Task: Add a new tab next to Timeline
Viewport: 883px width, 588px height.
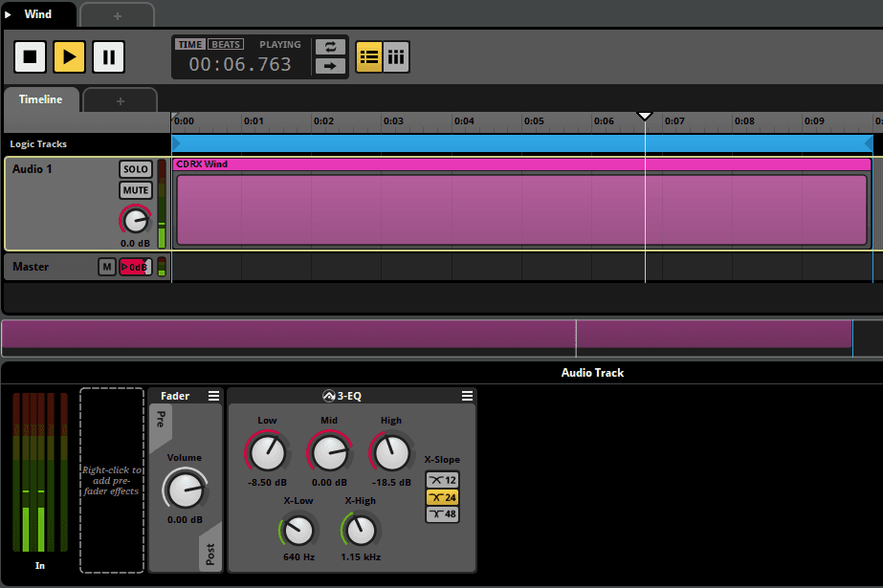Action: click(x=120, y=100)
